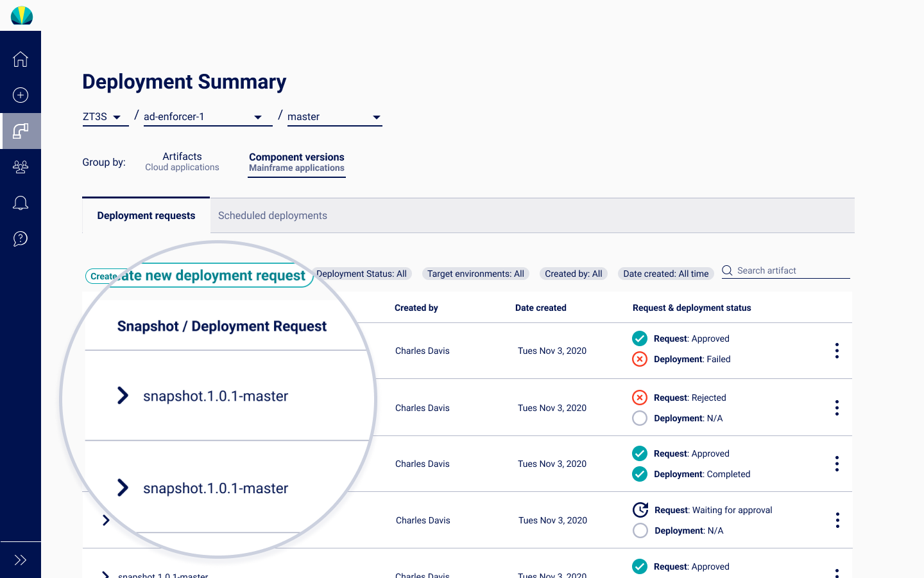Click the Snapshot / Deployment Request header
The height and width of the screenshot is (578, 924).
[222, 326]
